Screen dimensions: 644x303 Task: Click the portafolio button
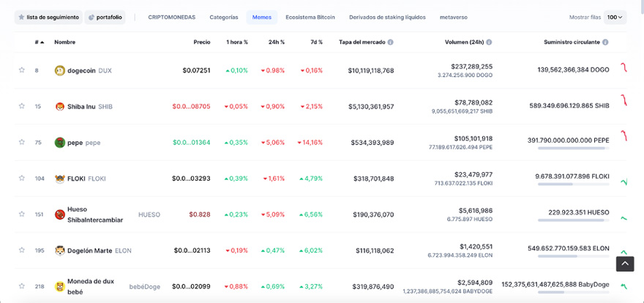coord(105,17)
